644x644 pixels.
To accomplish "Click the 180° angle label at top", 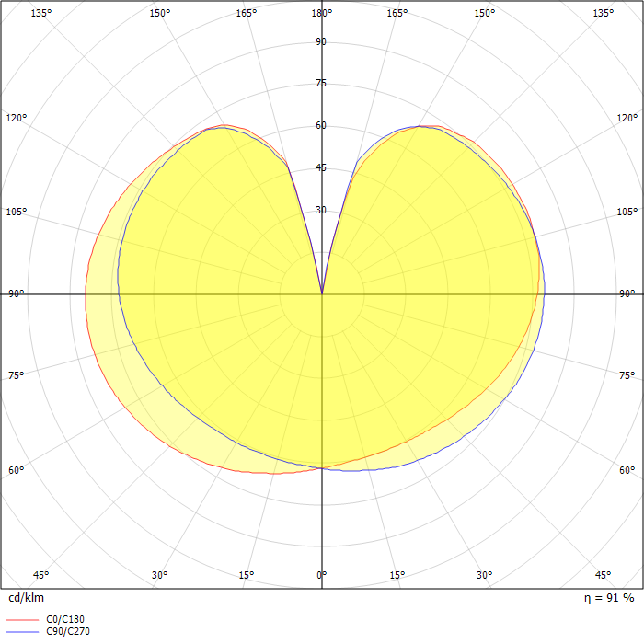I will 322,13.
